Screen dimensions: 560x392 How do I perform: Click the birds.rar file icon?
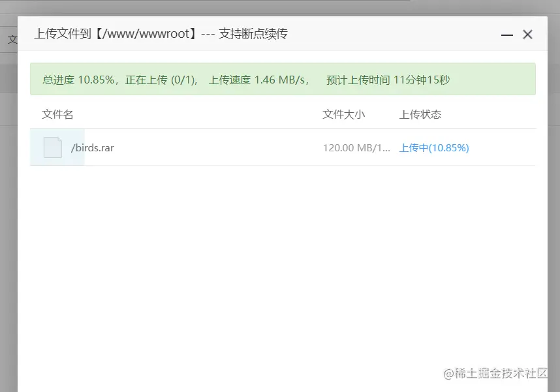click(53, 147)
